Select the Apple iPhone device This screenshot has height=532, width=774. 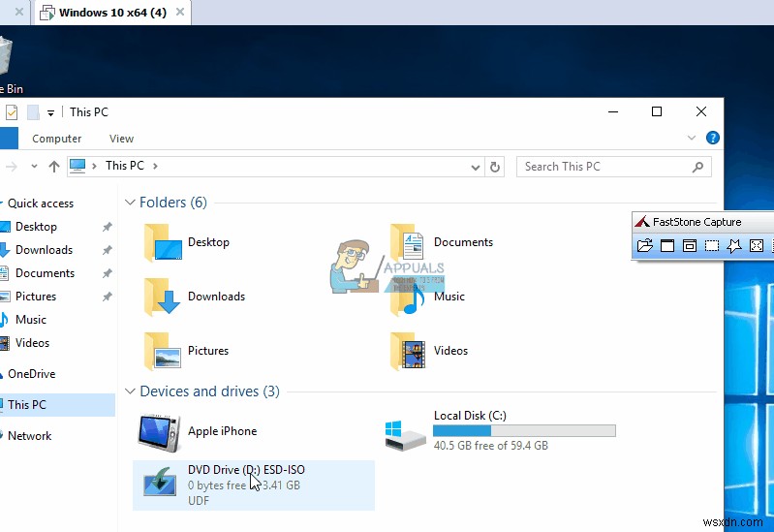click(x=198, y=432)
